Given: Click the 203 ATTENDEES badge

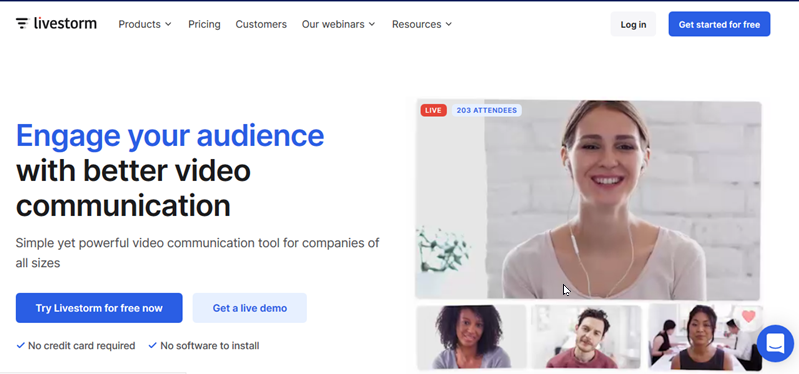Looking at the screenshot, I should coord(487,110).
